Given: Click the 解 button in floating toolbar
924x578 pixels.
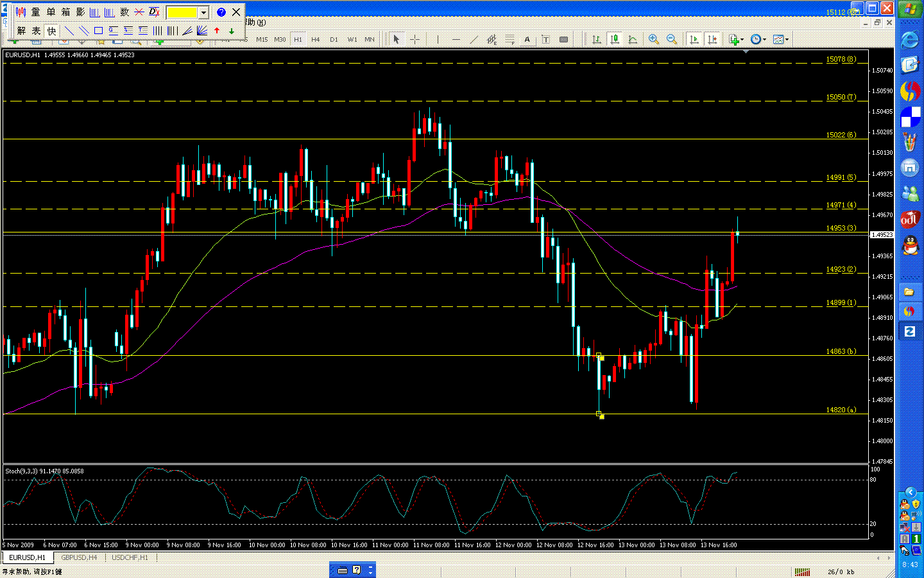Looking at the screenshot, I should click(21, 30).
